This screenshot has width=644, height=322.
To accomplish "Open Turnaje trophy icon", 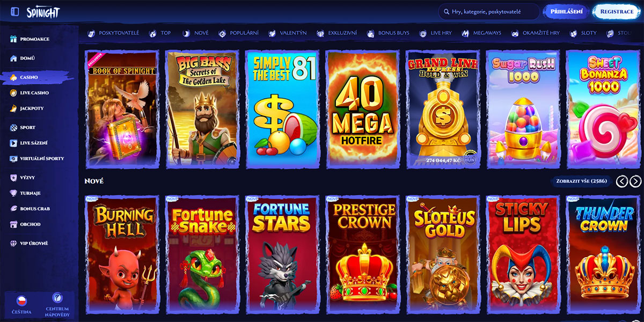I will [14, 193].
